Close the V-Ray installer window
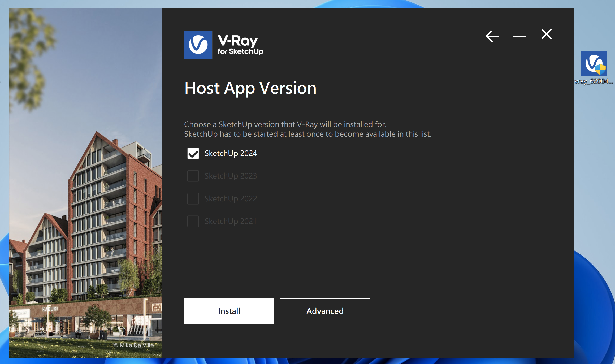Screen dimensions: 615x364 [x=546, y=34]
